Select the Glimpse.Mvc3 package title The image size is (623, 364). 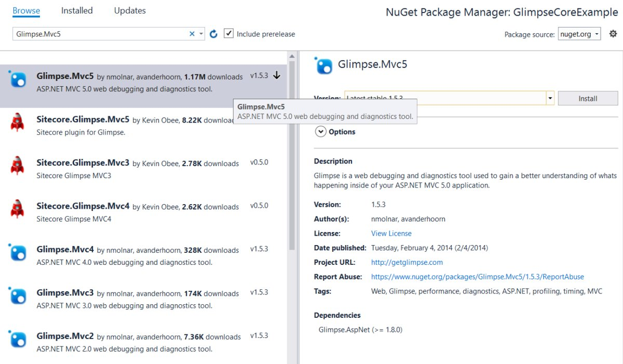(x=65, y=293)
